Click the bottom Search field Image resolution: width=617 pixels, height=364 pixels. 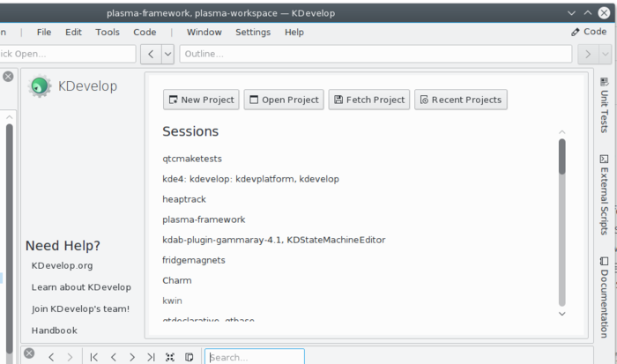point(255,357)
